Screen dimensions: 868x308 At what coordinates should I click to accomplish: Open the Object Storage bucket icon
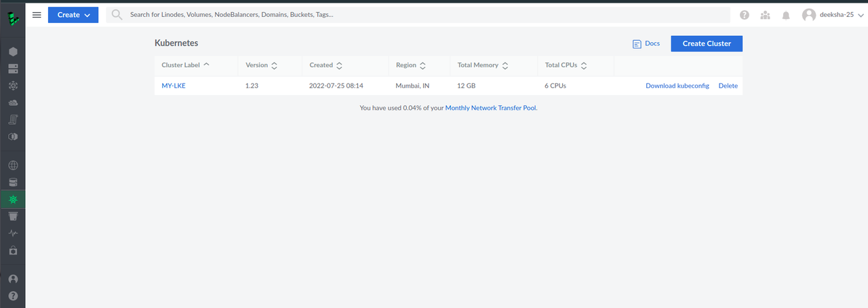(x=13, y=216)
